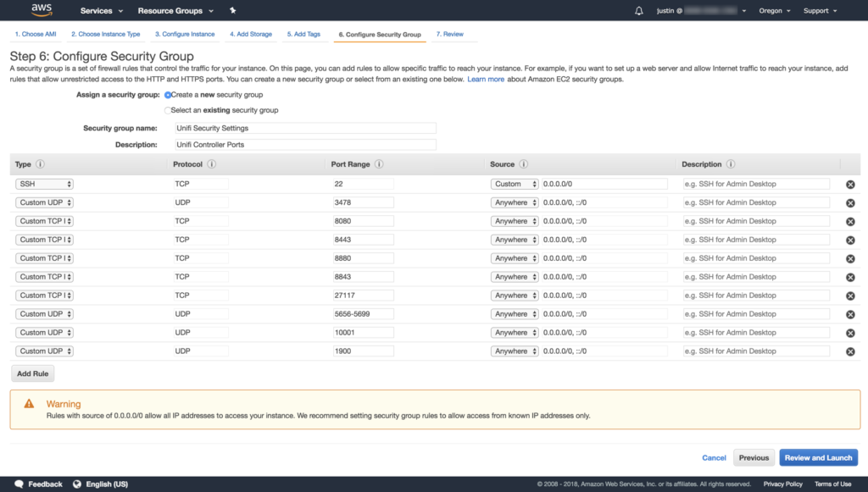Select an existing security group option
The image size is (868, 492).
[x=168, y=111]
